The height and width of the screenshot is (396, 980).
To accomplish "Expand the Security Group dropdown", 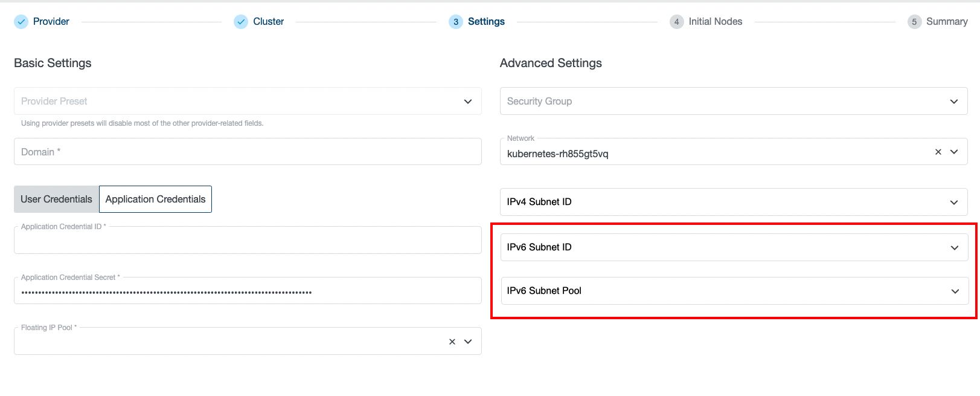I will click(x=955, y=101).
